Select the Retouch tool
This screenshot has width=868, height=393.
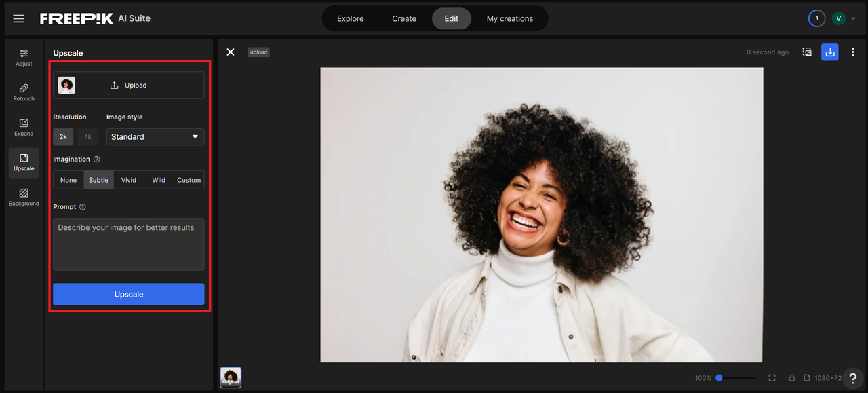coord(24,92)
